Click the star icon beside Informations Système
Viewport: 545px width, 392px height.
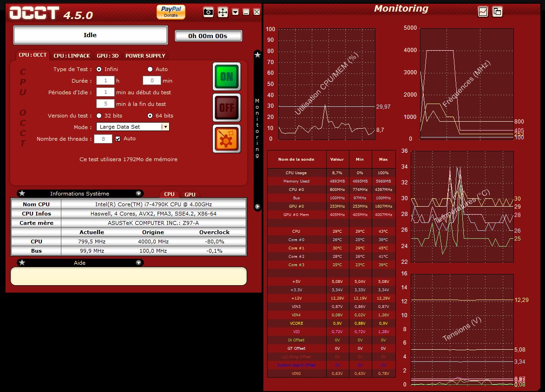22,194
